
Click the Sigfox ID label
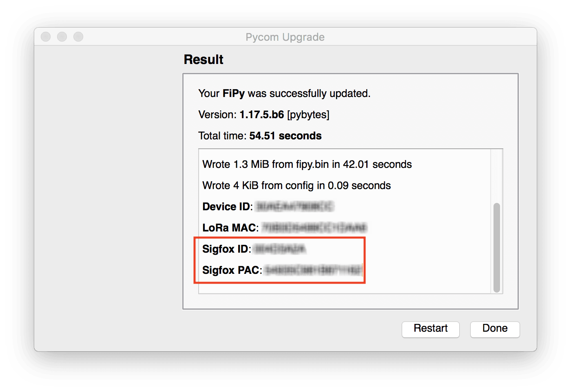tap(226, 249)
